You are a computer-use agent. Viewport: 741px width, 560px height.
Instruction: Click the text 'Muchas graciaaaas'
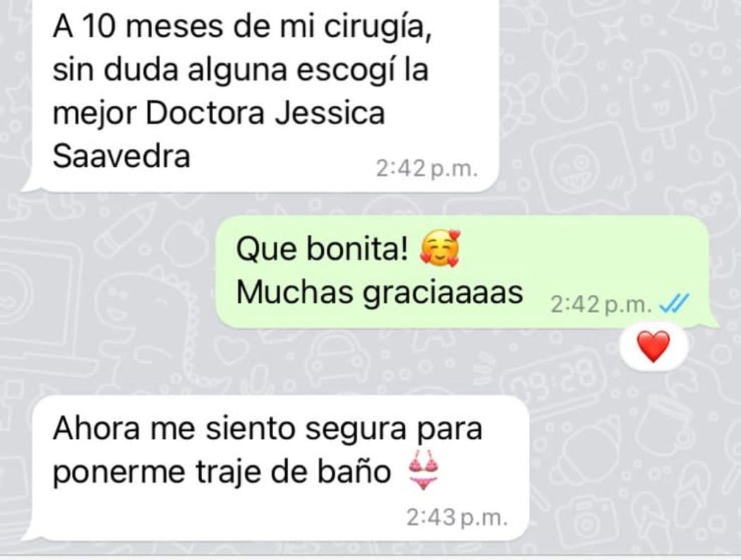click(380, 293)
